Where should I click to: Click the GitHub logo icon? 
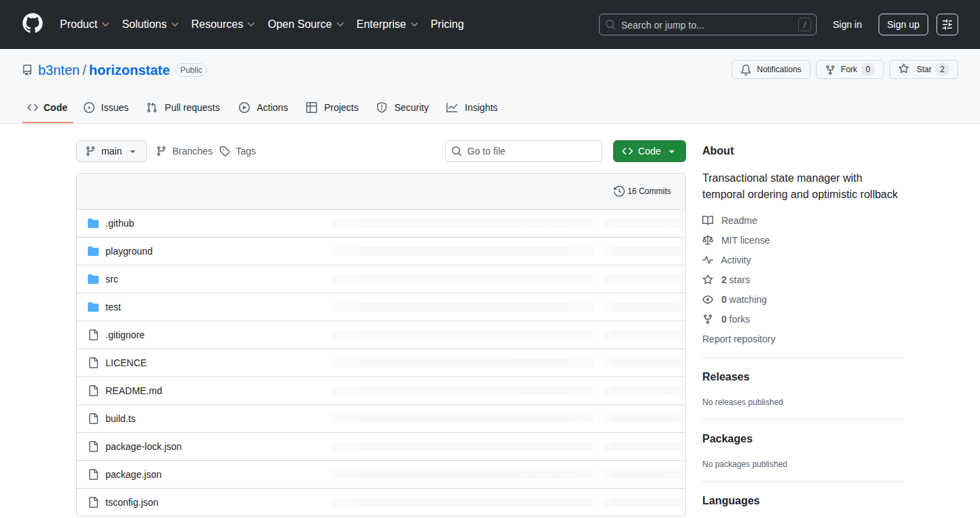[33, 24]
